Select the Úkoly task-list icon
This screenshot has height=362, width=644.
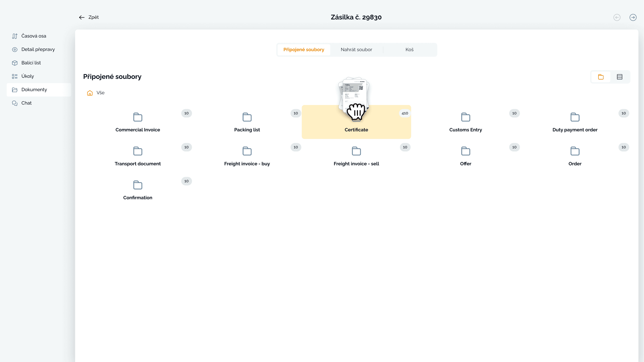15,76
